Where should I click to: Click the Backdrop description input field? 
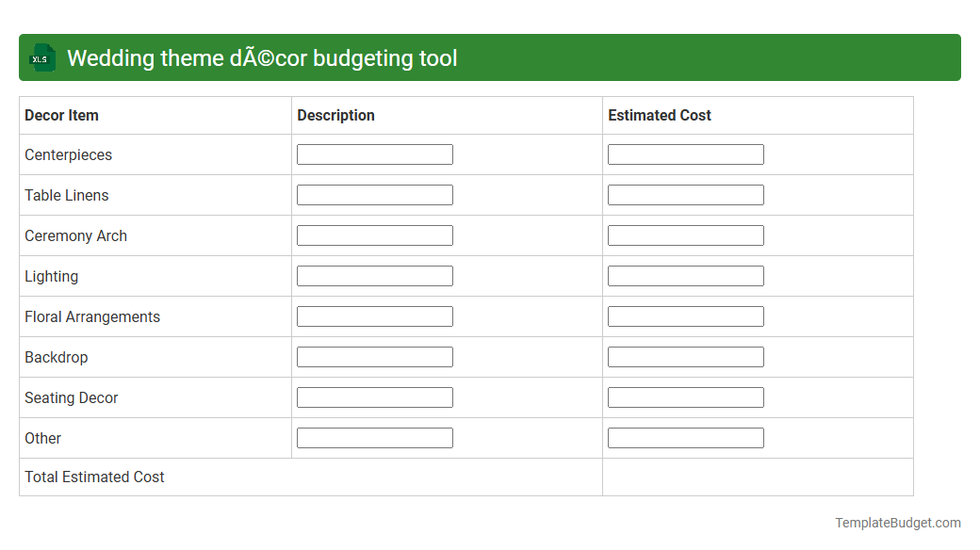[374, 356]
